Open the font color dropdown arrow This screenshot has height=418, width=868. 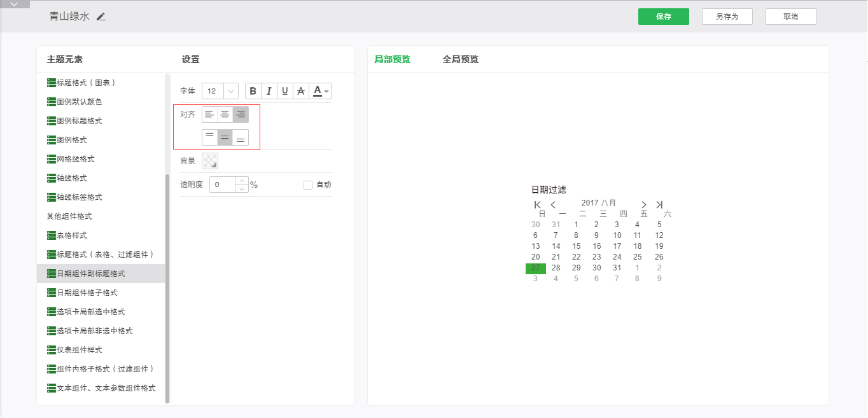pyautogui.click(x=326, y=92)
